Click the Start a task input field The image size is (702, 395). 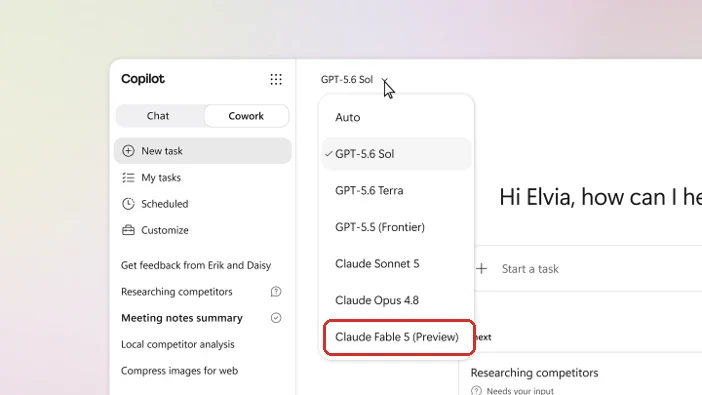coord(588,269)
